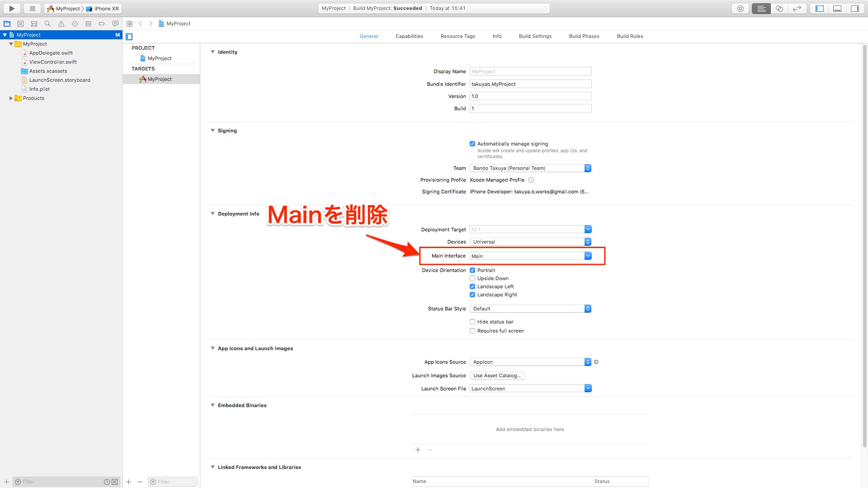Screen dimensions: 868x488
Task: Open the Project navigator folder icon
Action: click(x=7, y=23)
